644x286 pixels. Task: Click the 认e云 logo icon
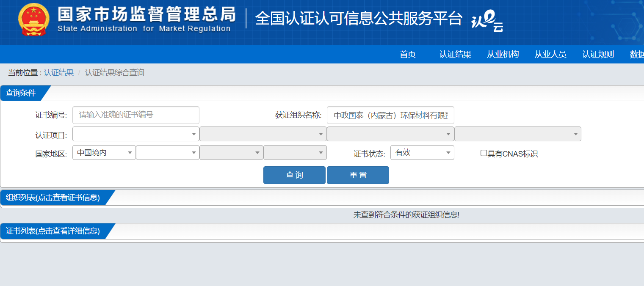(x=487, y=21)
